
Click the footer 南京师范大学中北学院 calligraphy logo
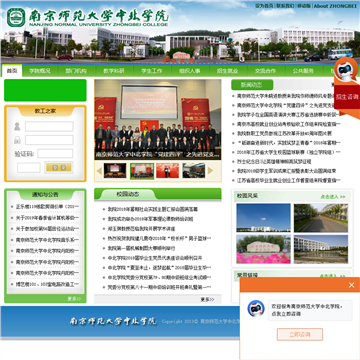pyautogui.click(x=113, y=321)
